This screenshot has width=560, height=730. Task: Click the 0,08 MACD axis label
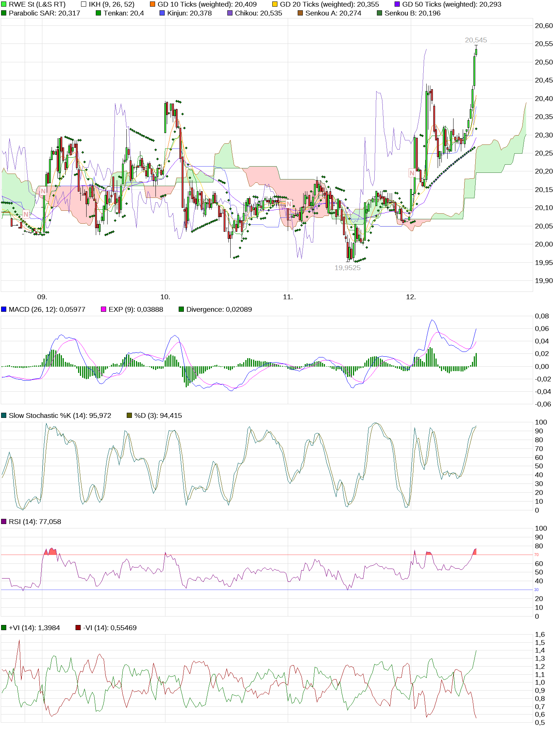pyautogui.click(x=542, y=316)
